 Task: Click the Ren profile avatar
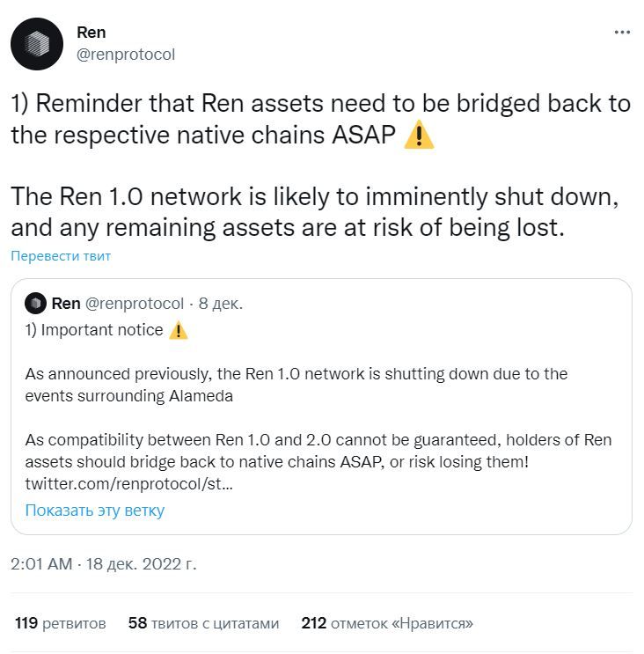coord(37,44)
